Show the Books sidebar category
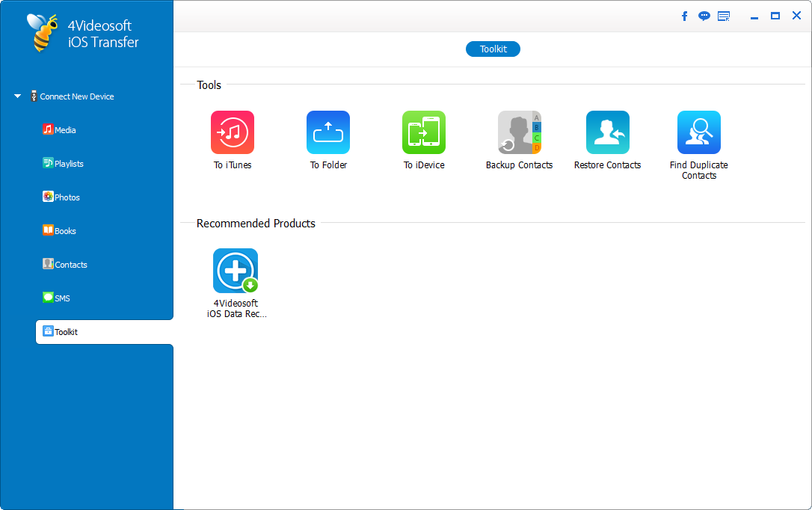The image size is (812, 510). (65, 231)
